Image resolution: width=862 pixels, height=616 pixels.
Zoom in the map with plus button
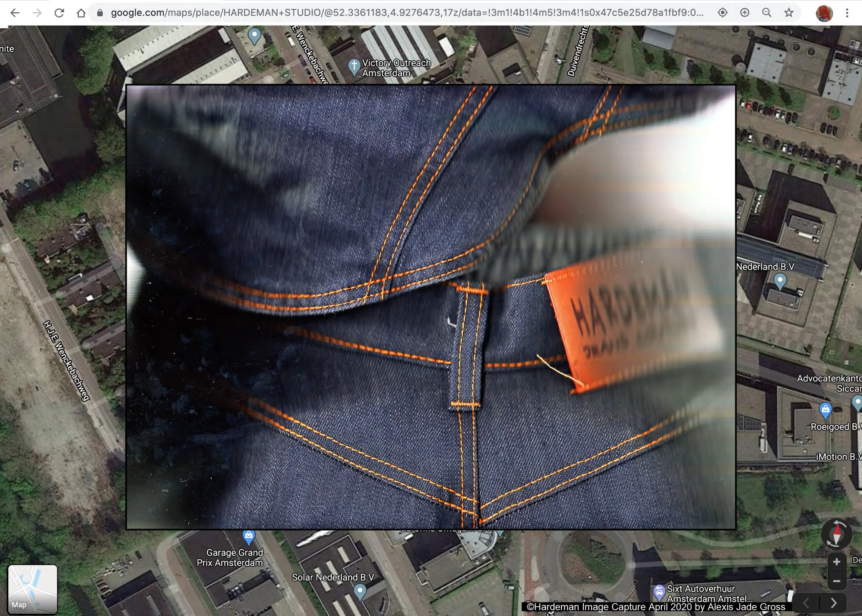pyautogui.click(x=836, y=562)
